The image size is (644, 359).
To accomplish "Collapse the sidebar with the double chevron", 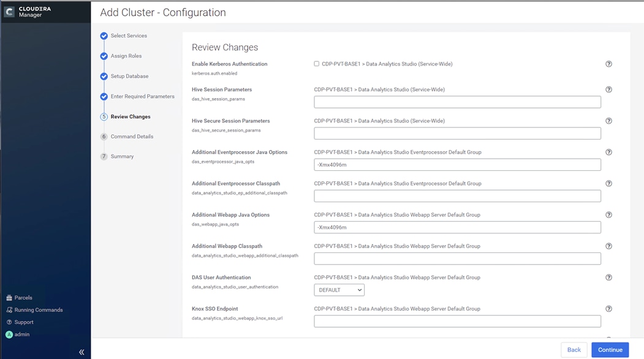I will point(81,352).
